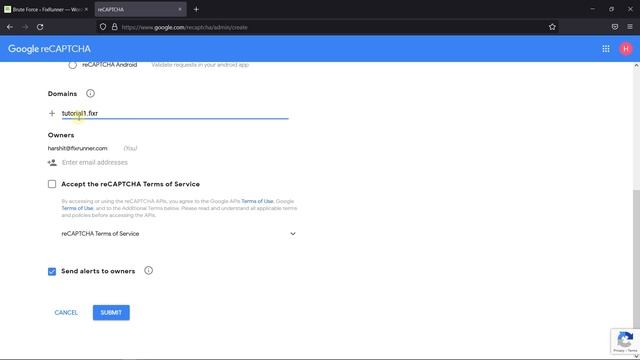Expand the reCAPTCHA Terms of Service section

[178, 233]
